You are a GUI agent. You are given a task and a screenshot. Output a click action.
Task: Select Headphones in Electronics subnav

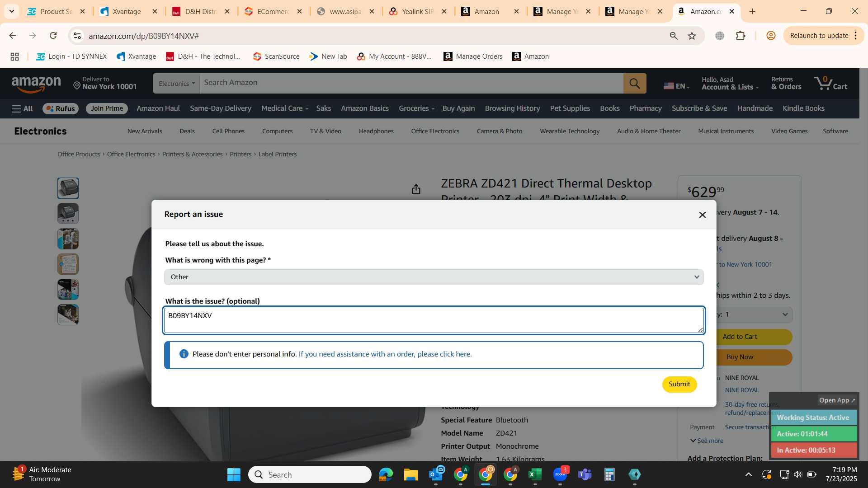[x=376, y=131]
